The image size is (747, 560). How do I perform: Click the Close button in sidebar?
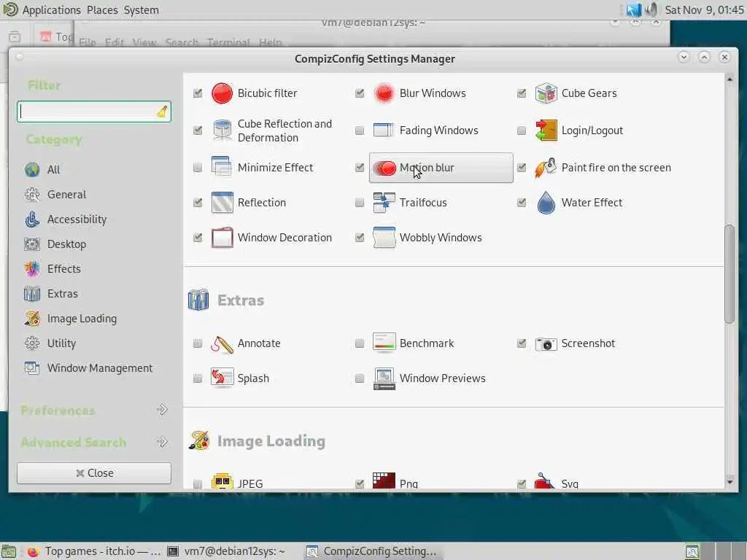point(94,473)
